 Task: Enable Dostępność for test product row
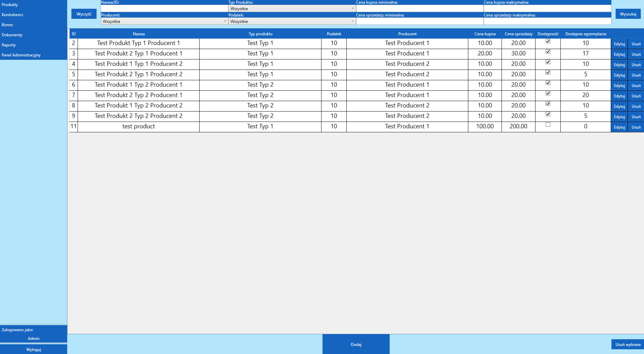pos(548,124)
